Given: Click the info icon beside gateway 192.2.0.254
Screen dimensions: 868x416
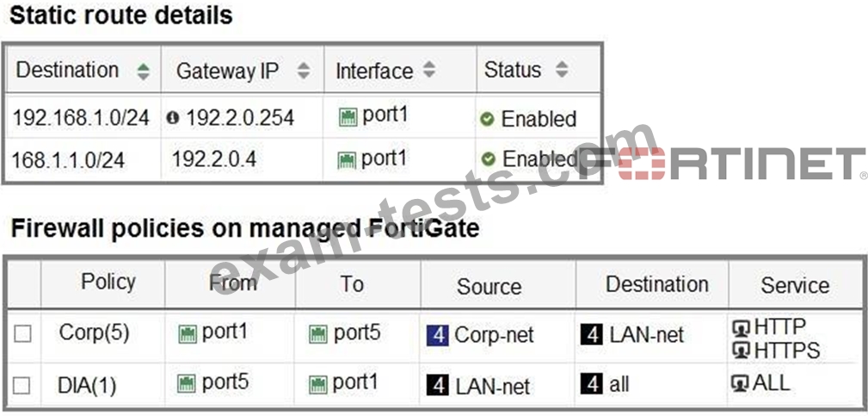Looking at the screenshot, I should click(173, 118).
